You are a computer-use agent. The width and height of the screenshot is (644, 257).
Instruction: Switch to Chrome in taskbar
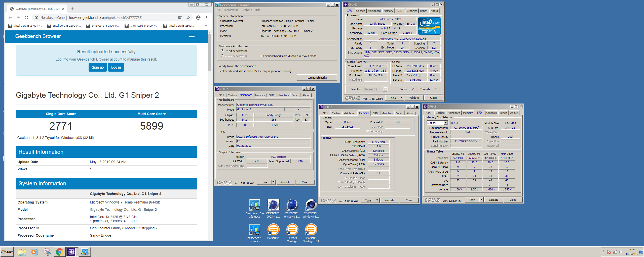click(59, 252)
